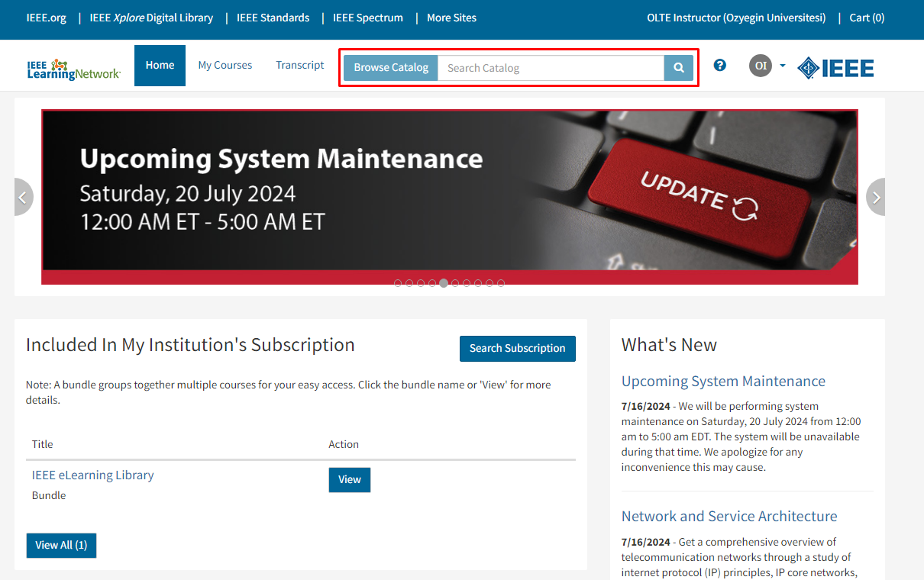Image resolution: width=924 pixels, height=580 pixels.
Task: Click OLTE Instructor account link
Action: (736, 18)
